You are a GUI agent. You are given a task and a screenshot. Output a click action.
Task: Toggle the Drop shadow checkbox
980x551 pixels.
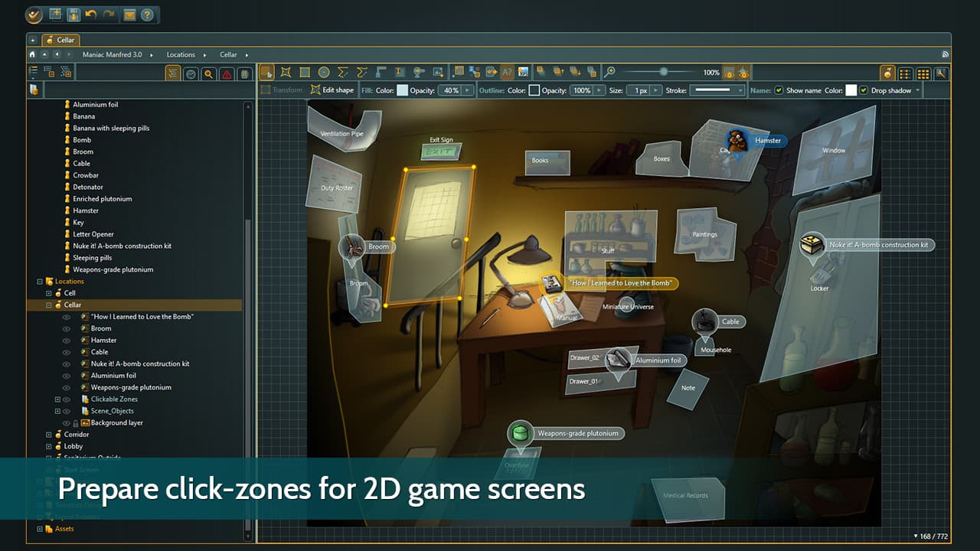[x=864, y=90]
